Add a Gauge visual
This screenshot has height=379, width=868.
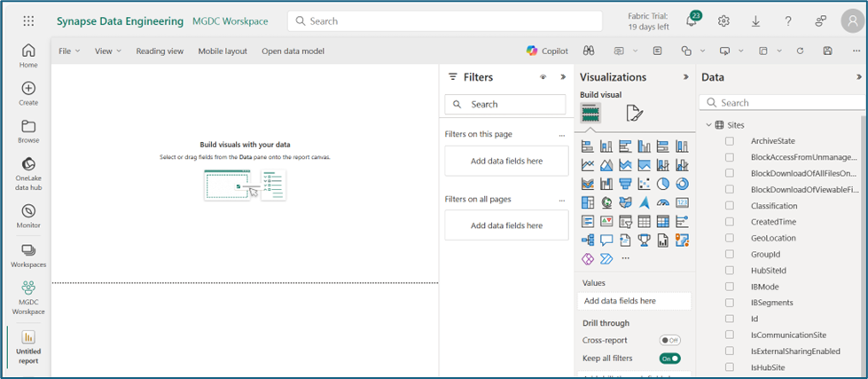click(x=663, y=202)
